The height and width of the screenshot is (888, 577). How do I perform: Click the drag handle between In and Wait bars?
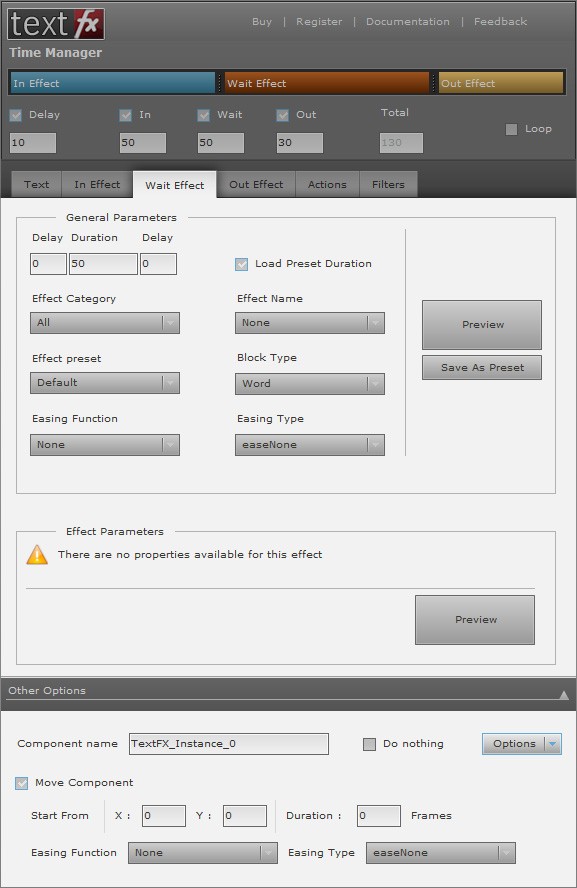tap(220, 83)
